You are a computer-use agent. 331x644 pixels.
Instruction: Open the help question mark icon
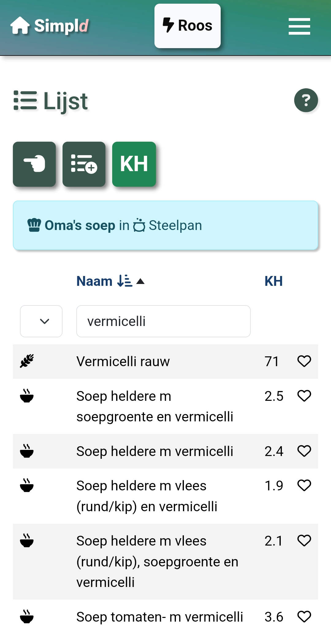(x=306, y=100)
